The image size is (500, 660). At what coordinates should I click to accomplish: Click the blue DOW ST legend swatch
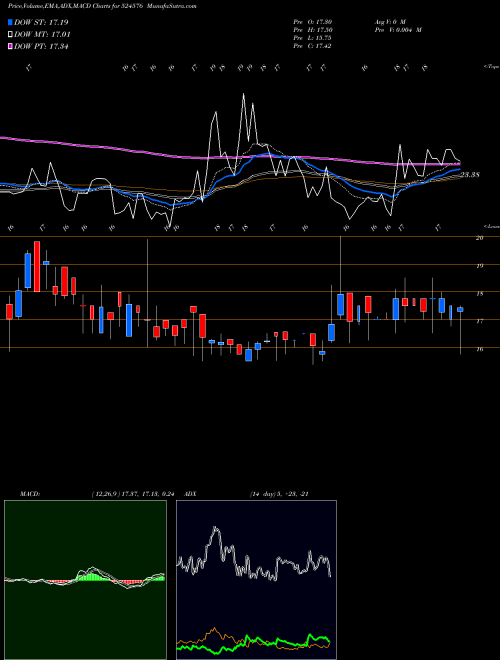(11, 22)
